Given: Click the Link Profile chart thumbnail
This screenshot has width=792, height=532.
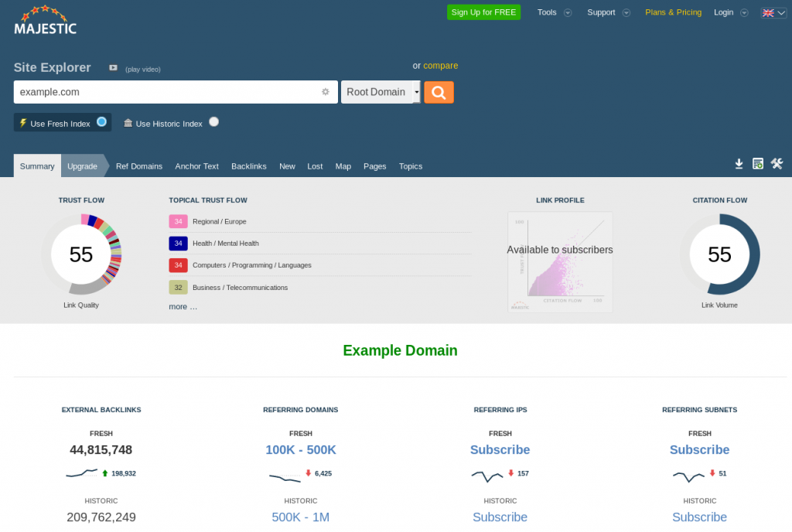Looking at the screenshot, I should (560, 262).
